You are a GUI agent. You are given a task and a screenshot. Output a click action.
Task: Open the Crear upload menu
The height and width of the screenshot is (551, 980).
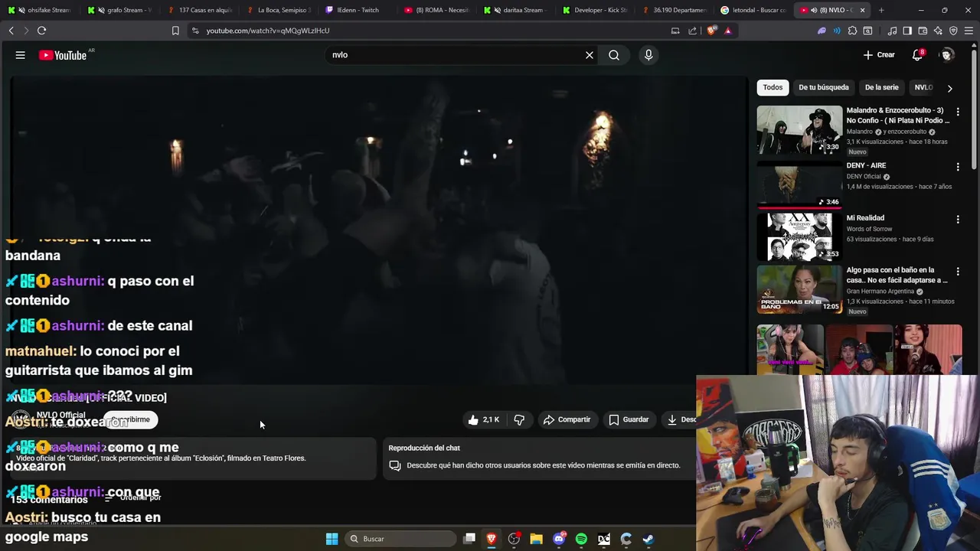879,55
